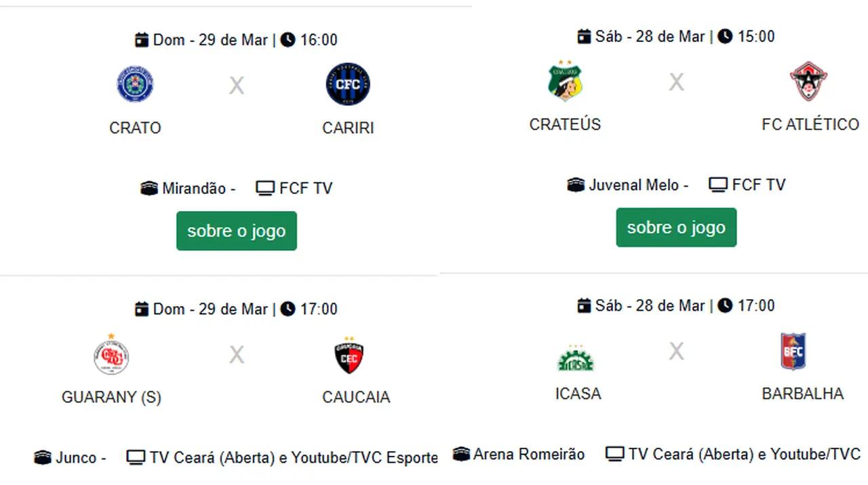The height and width of the screenshot is (485, 868).
Task: Click the Cariri CFC team crest
Action: click(x=348, y=84)
